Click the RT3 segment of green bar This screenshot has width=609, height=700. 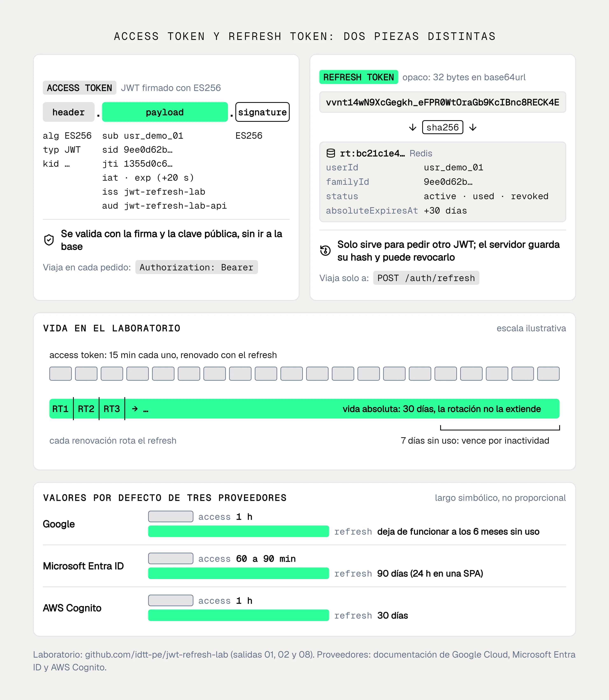112,409
